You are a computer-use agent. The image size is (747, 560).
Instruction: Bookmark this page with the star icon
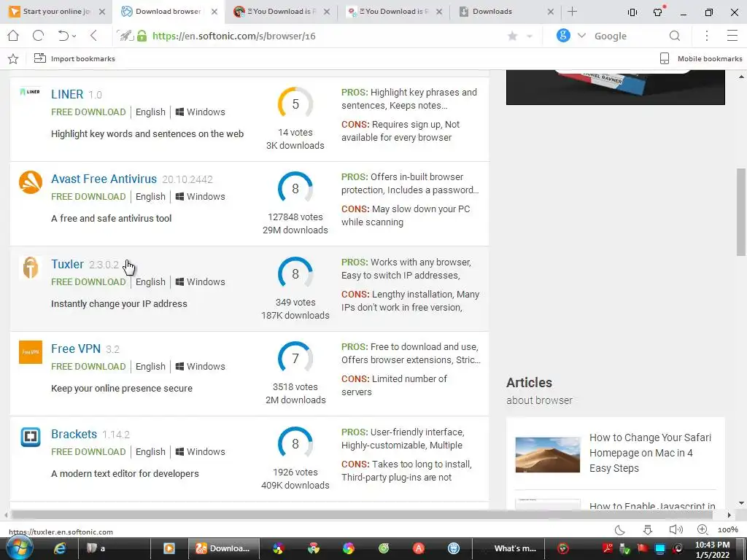[513, 36]
